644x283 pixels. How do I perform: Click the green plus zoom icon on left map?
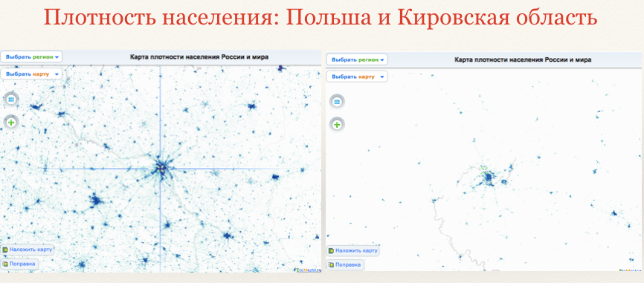point(11,123)
